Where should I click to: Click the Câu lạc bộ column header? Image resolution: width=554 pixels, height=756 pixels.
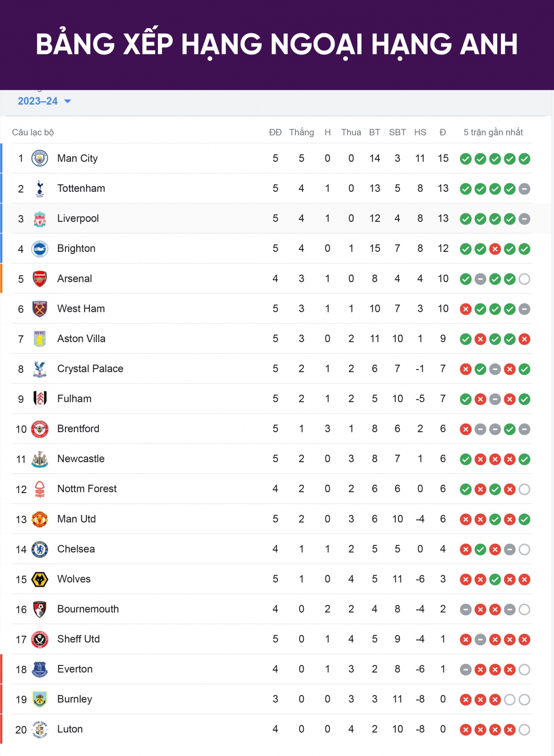(33, 132)
